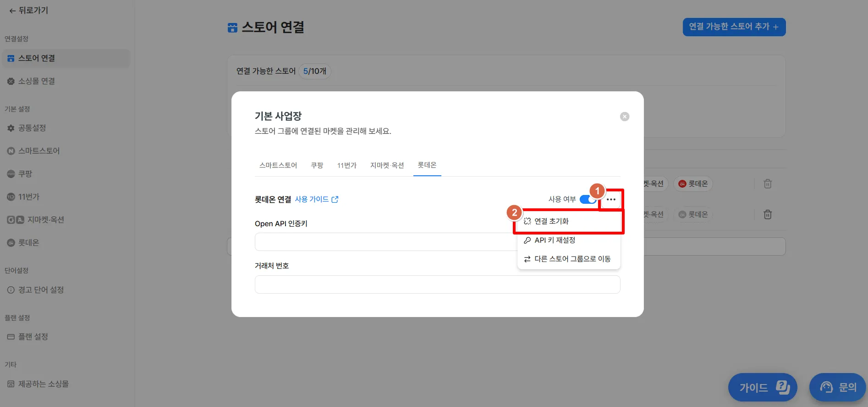Open 플랜 설정 in the sidebar
This screenshot has height=407, width=868.
point(66,337)
